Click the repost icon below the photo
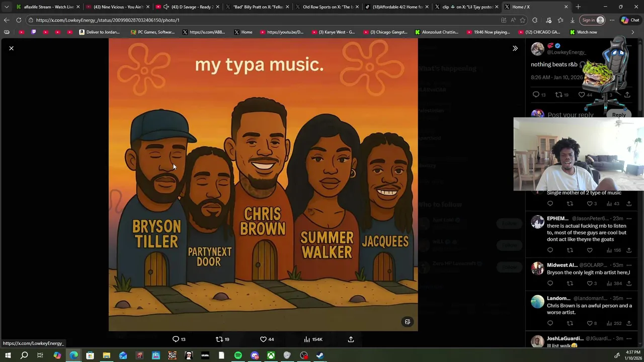Viewport: 644px width, 362px height. point(219,339)
